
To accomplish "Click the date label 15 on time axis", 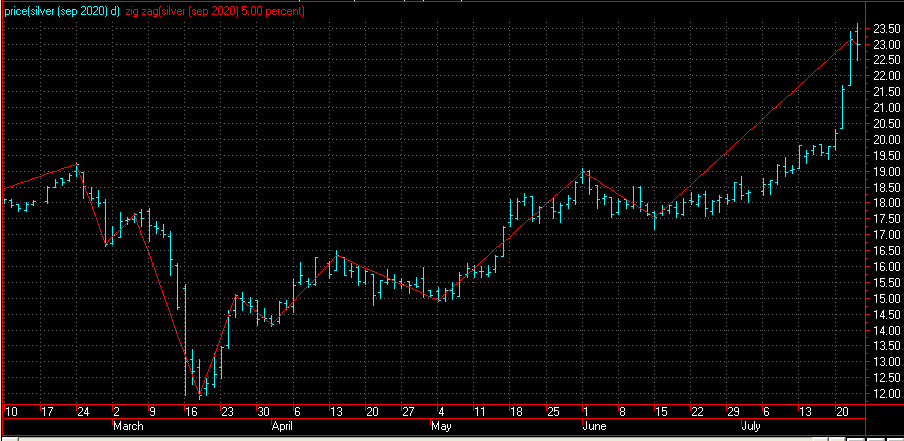I will tap(661, 412).
